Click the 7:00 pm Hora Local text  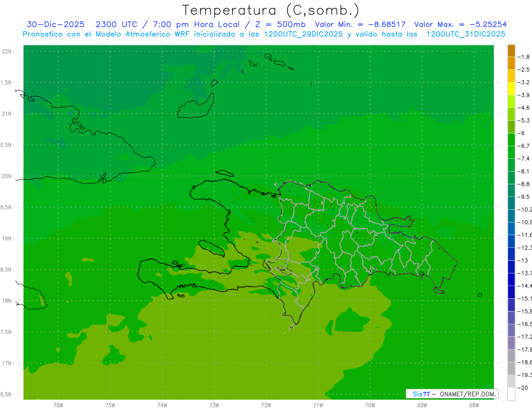(196, 24)
